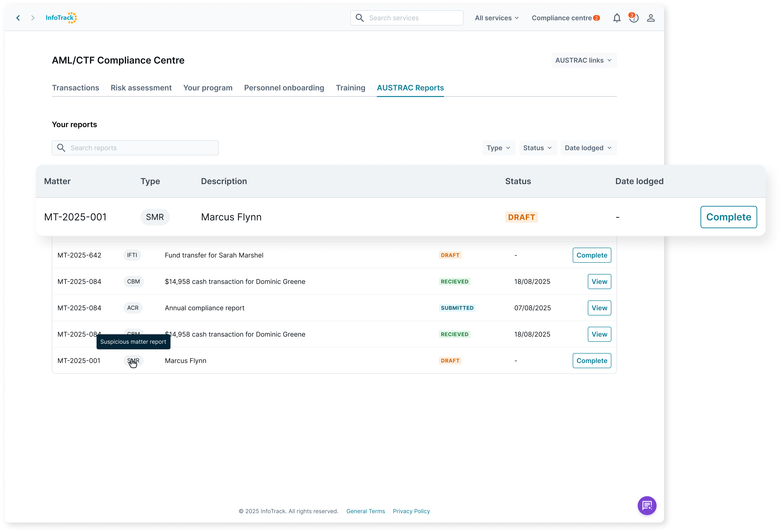
Task: Open the user profile icon
Action: click(650, 18)
